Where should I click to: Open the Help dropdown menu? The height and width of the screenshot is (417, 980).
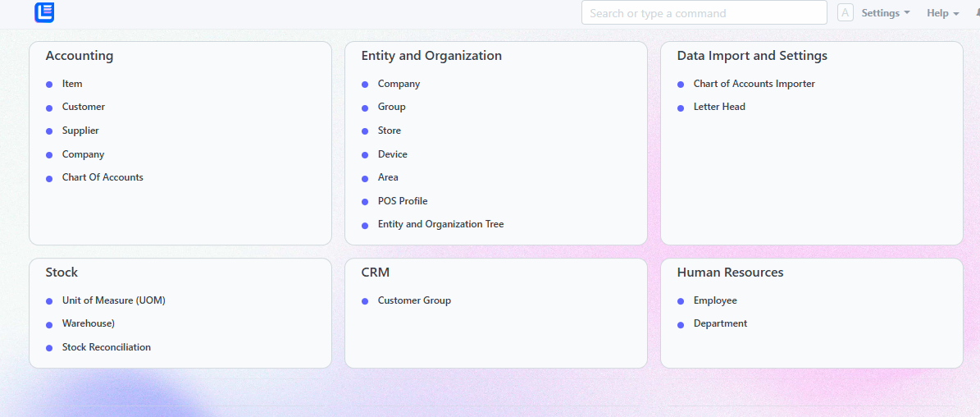942,13
